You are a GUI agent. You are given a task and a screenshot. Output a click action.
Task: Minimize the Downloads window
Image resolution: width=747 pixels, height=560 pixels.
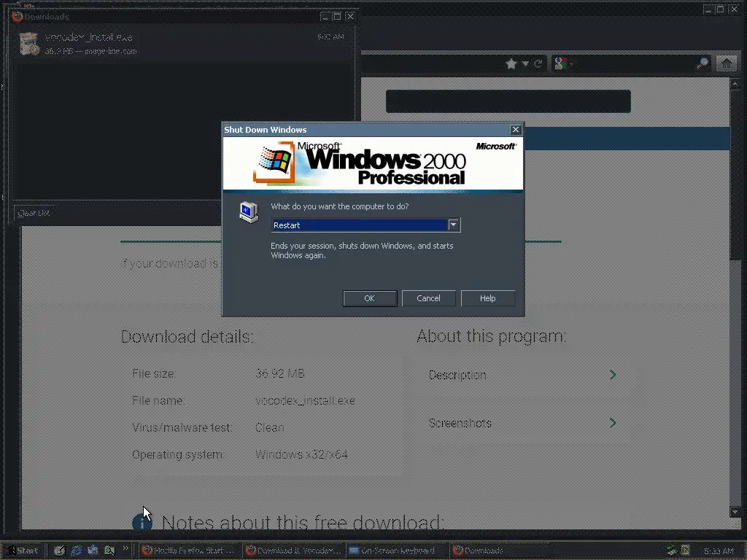click(325, 17)
